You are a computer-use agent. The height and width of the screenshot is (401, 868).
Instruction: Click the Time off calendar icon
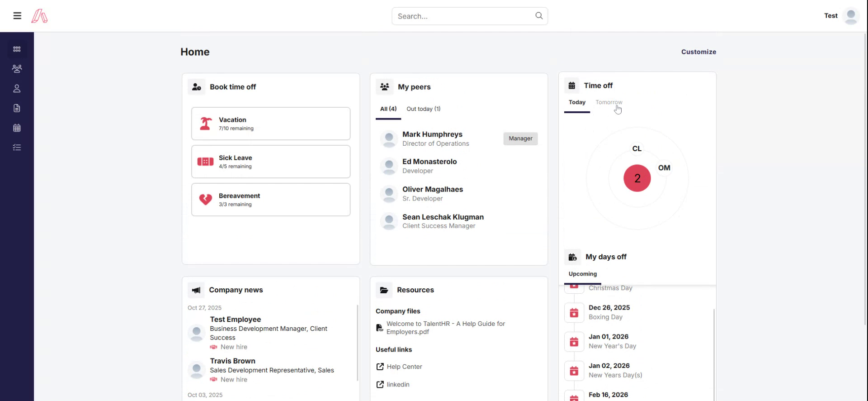tap(572, 86)
